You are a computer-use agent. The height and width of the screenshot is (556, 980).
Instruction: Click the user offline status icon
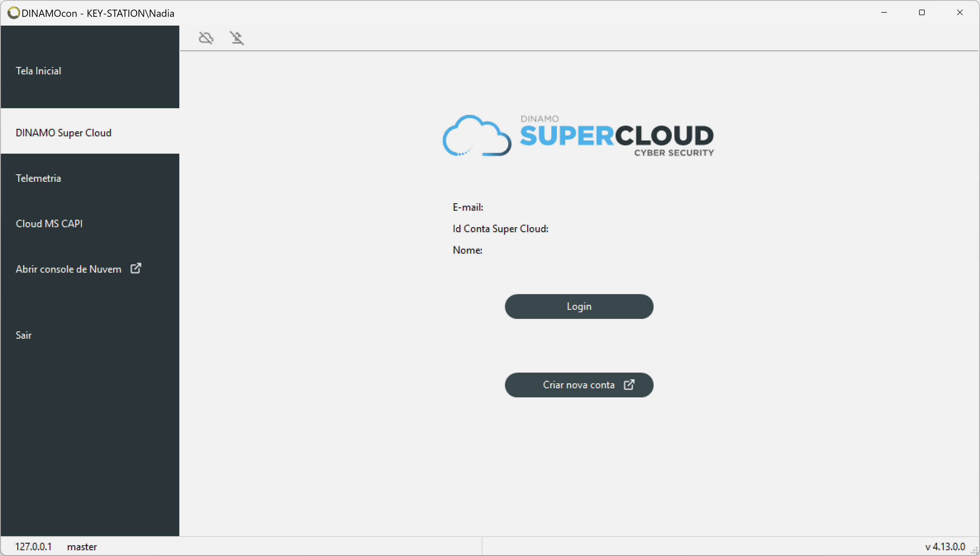click(x=237, y=38)
